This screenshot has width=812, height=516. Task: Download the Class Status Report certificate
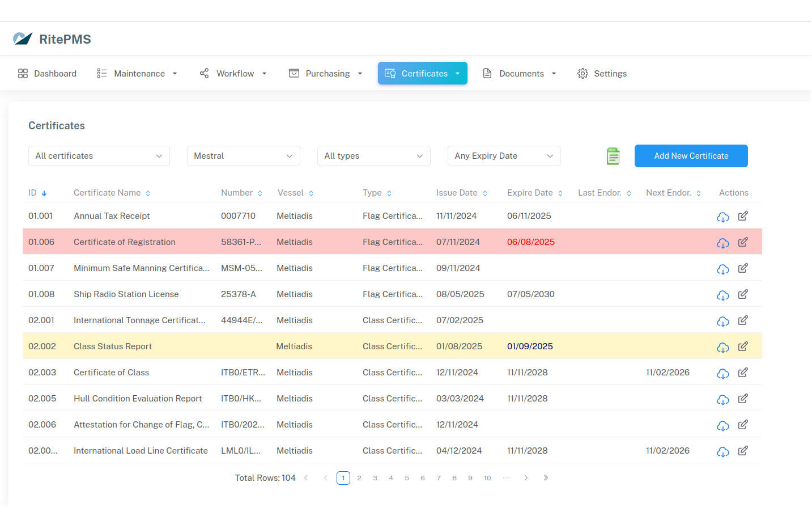point(722,347)
